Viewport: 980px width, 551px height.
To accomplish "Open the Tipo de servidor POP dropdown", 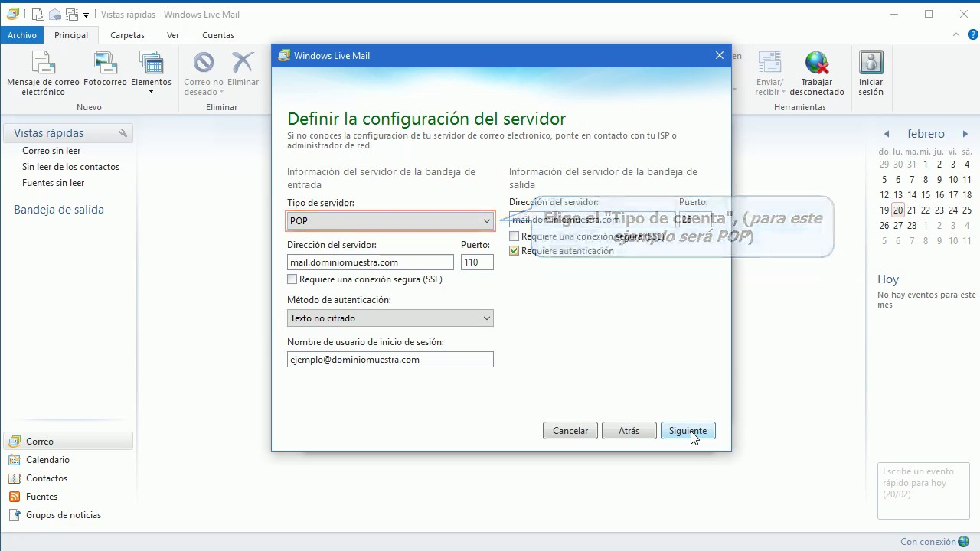I will click(x=390, y=221).
